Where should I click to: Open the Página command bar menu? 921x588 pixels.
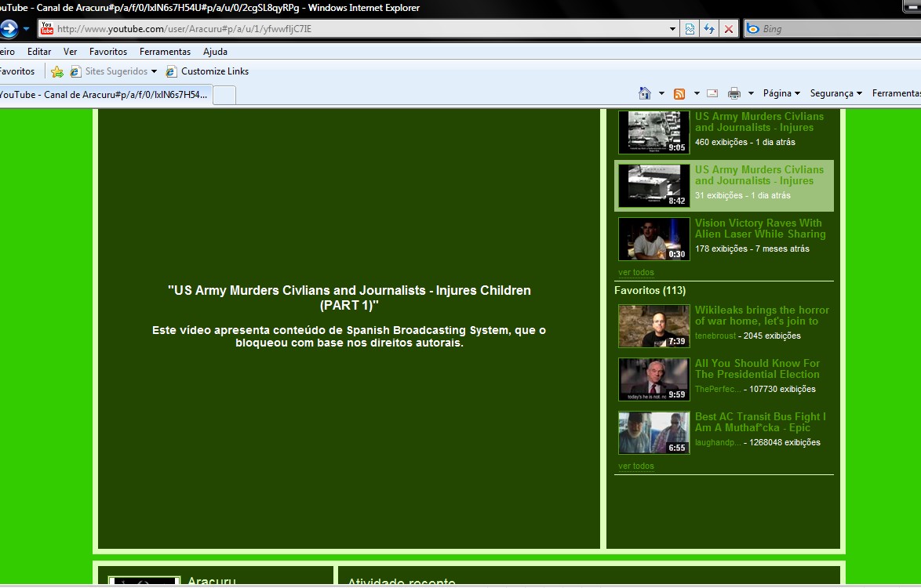(781, 93)
